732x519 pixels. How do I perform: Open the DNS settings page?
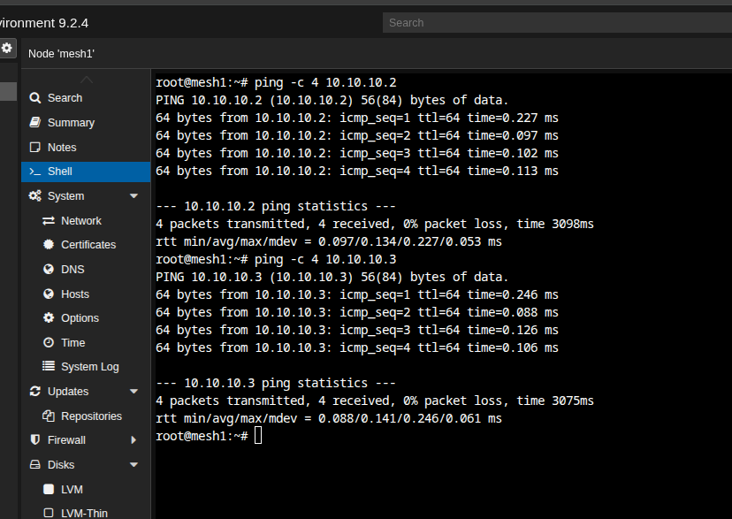pos(86,269)
